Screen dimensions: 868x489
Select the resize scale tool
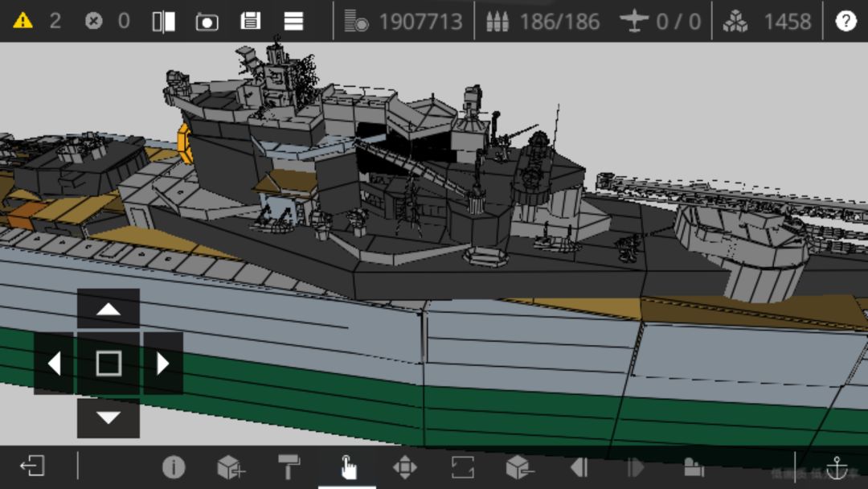[462, 466]
